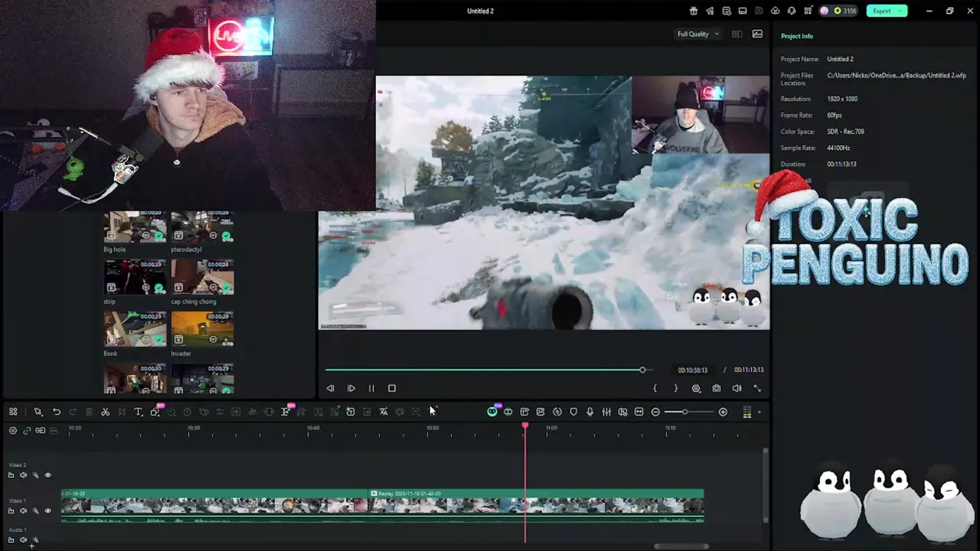The height and width of the screenshot is (551, 980).
Task: Open the headset support icon
Action: pos(791,11)
